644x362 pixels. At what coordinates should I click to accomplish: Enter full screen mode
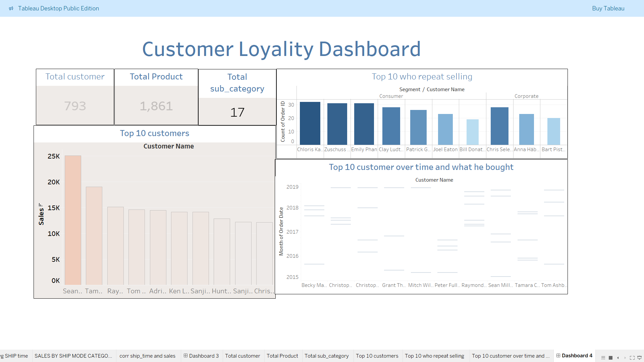[x=632, y=358]
